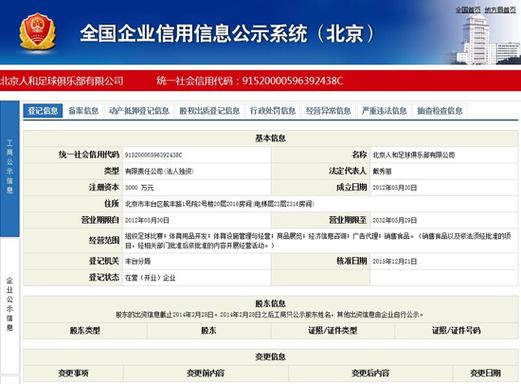Click the 股东类型 column header

click(x=85, y=331)
